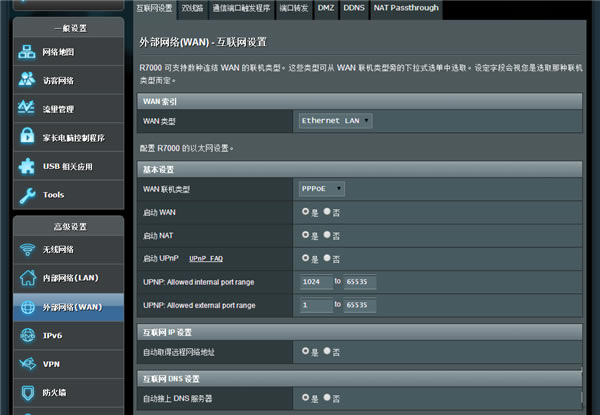Open USB 相关应用 in sidebar

[x=66, y=165]
